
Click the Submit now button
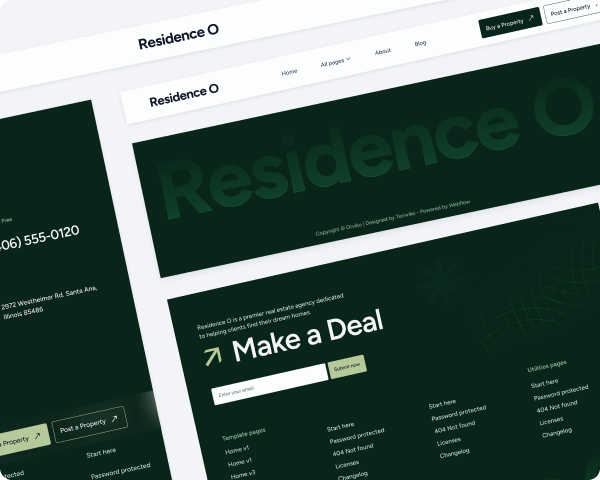click(x=347, y=367)
